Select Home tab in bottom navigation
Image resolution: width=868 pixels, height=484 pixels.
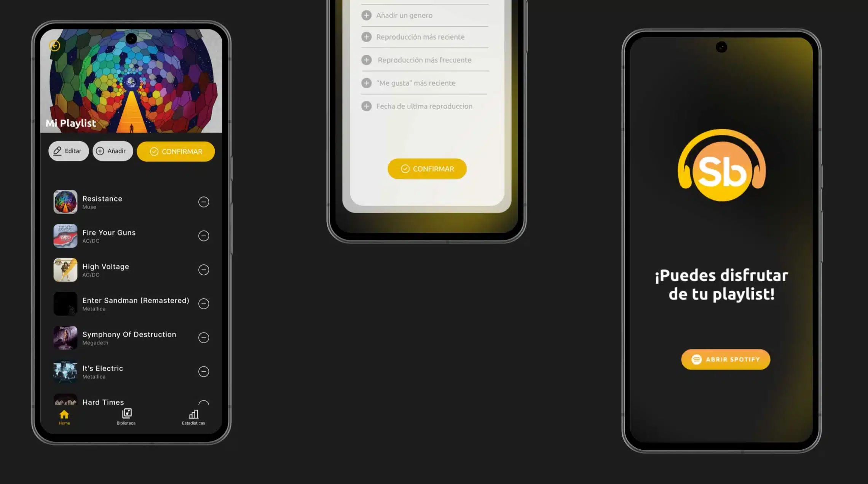coord(64,416)
